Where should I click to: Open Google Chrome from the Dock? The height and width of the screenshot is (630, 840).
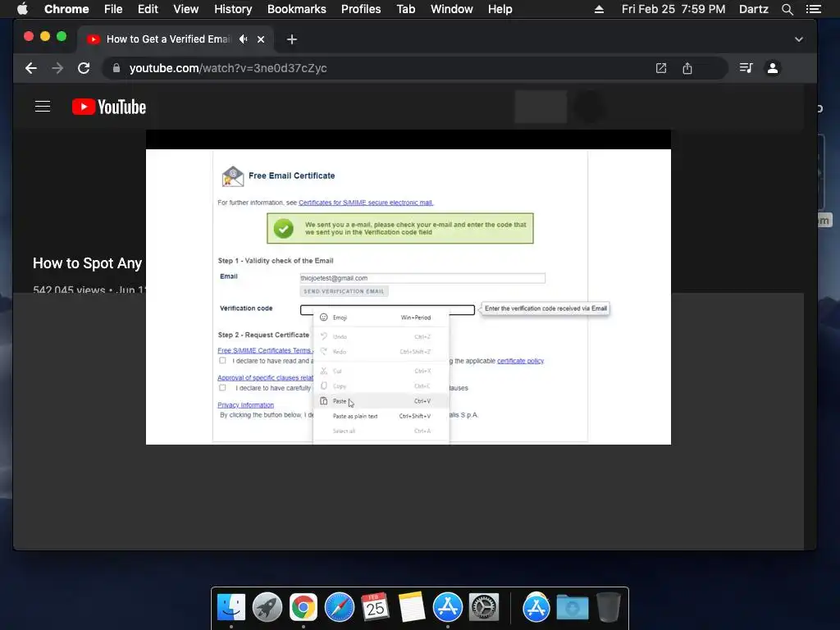coord(304,608)
